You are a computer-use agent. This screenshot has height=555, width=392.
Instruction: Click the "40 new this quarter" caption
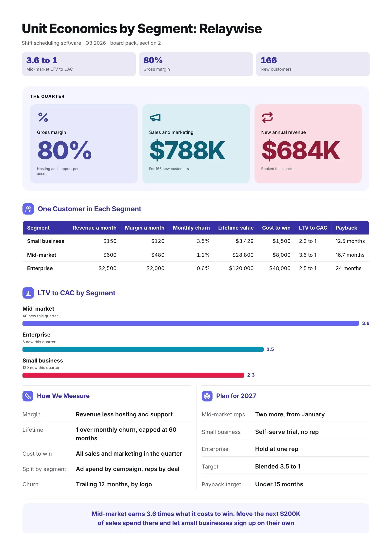coord(40,316)
